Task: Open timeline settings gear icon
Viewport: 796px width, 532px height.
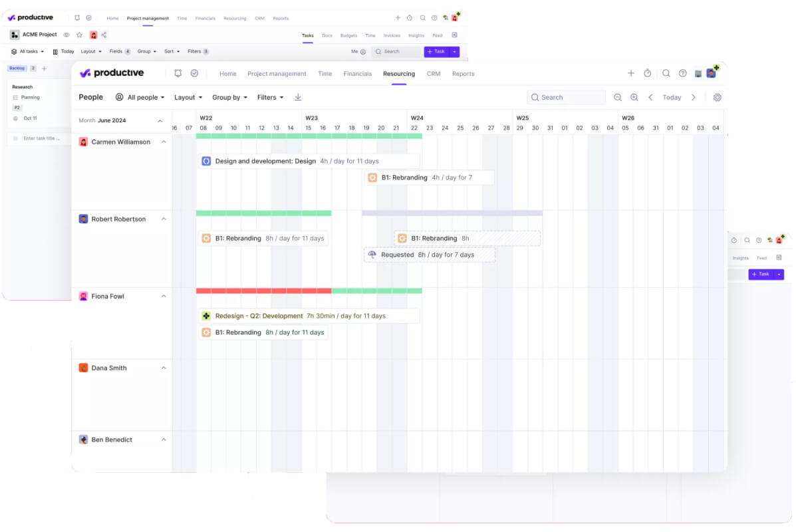Action: [717, 98]
